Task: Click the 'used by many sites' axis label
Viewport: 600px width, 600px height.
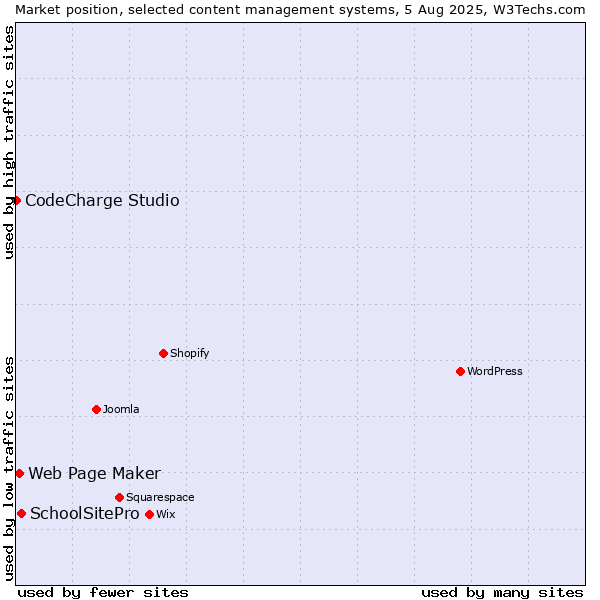Action: [x=502, y=593]
